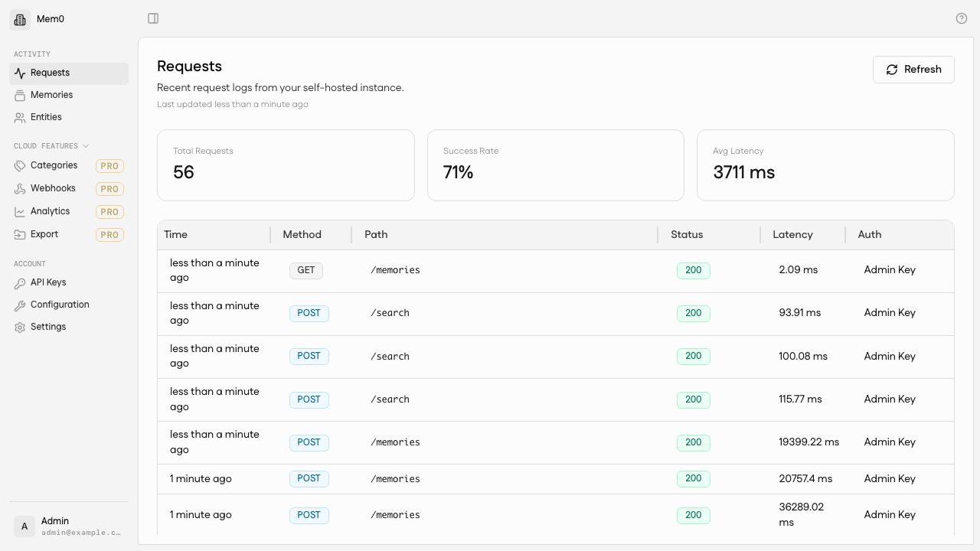Click the Analytics chart icon
The width and height of the screenshot is (980, 551).
(x=20, y=212)
